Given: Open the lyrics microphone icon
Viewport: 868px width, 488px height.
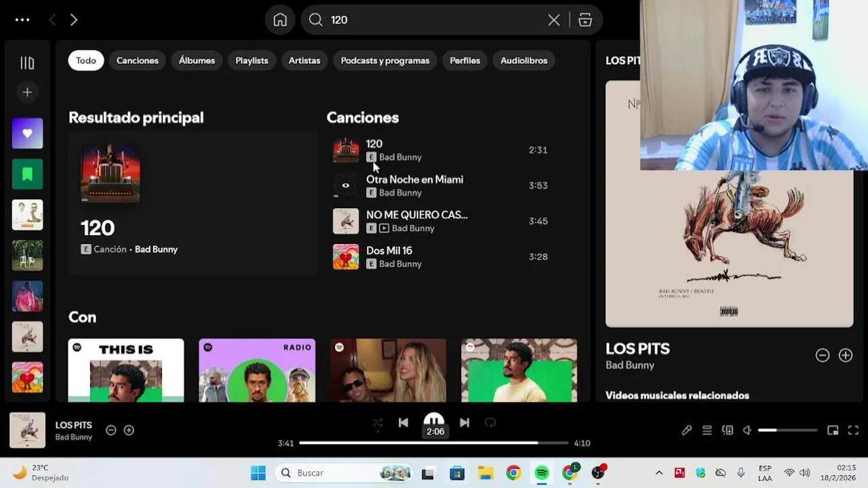Looking at the screenshot, I should 687,430.
